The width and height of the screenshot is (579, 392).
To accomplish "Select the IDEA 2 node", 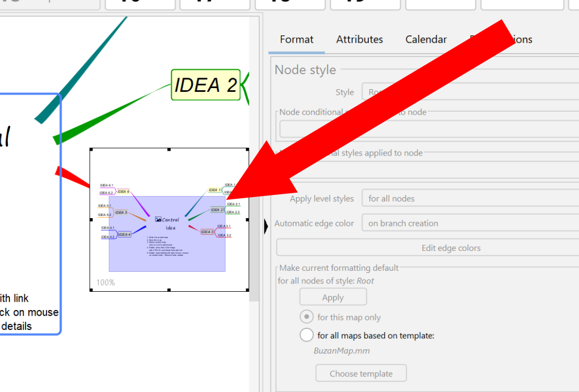I will tap(206, 85).
